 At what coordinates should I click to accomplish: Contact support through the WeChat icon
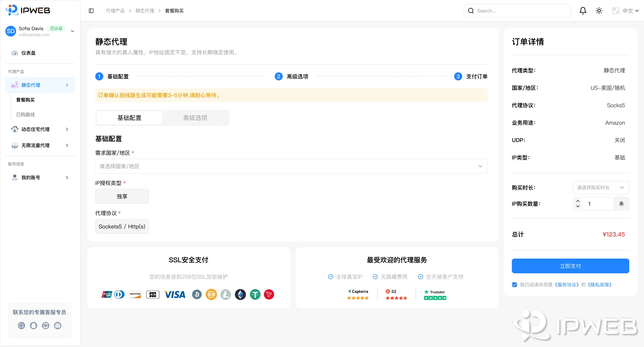pyautogui.click(x=21, y=325)
